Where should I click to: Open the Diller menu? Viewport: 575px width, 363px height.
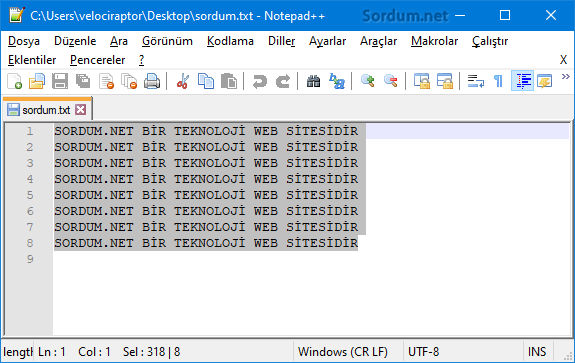(282, 41)
